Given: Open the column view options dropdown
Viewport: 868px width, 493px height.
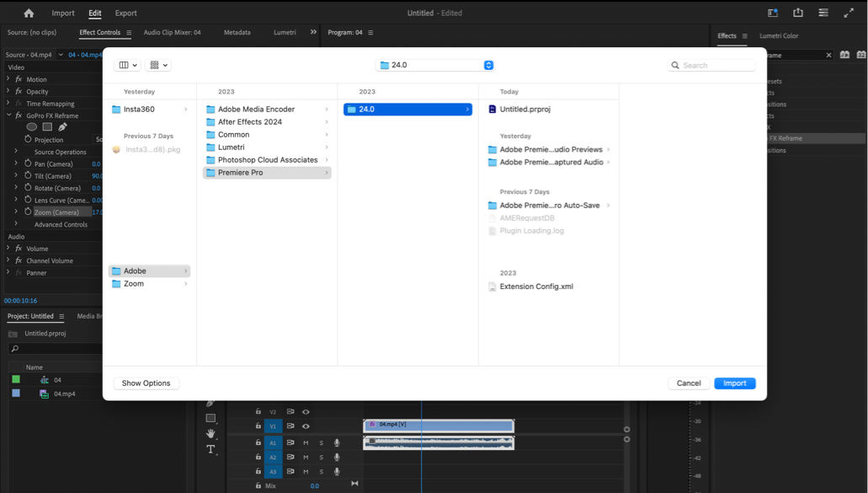Looking at the screenshot, I should pos(128,65).
